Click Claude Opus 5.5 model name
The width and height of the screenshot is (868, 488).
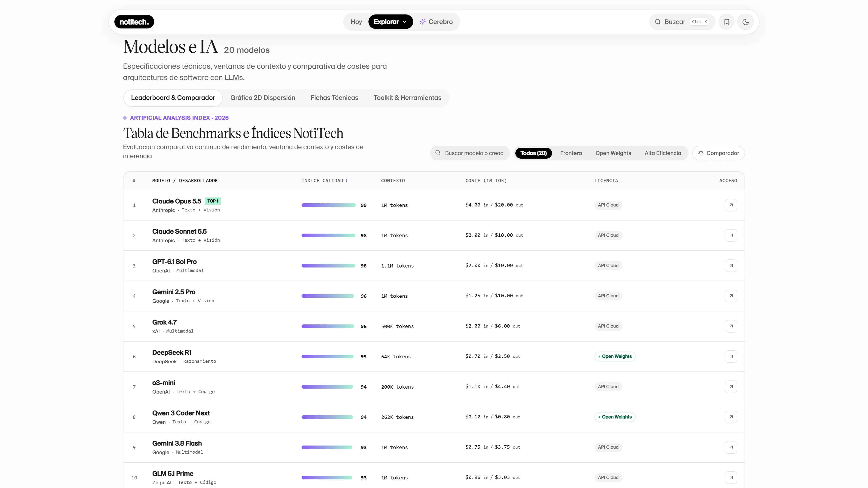[177, 201]
